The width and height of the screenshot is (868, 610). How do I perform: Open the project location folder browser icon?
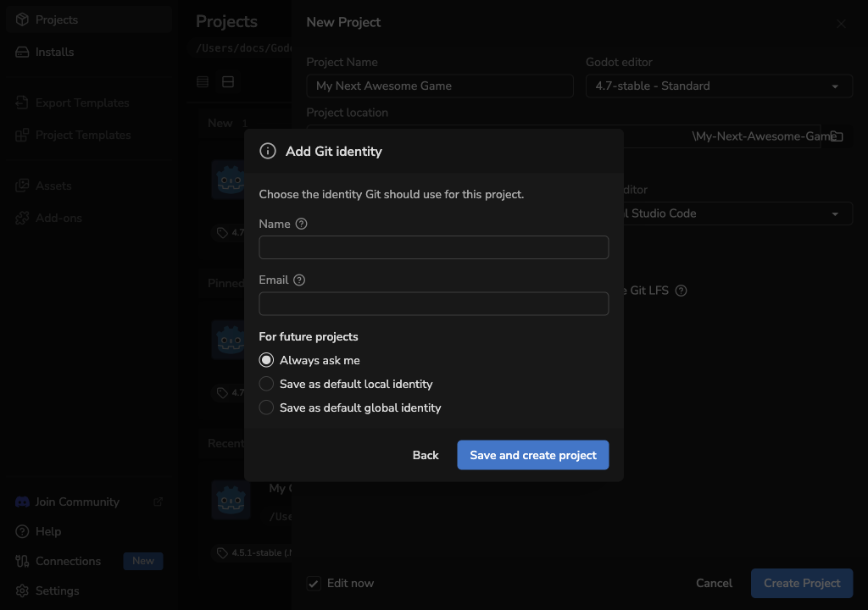click(837, 136)
